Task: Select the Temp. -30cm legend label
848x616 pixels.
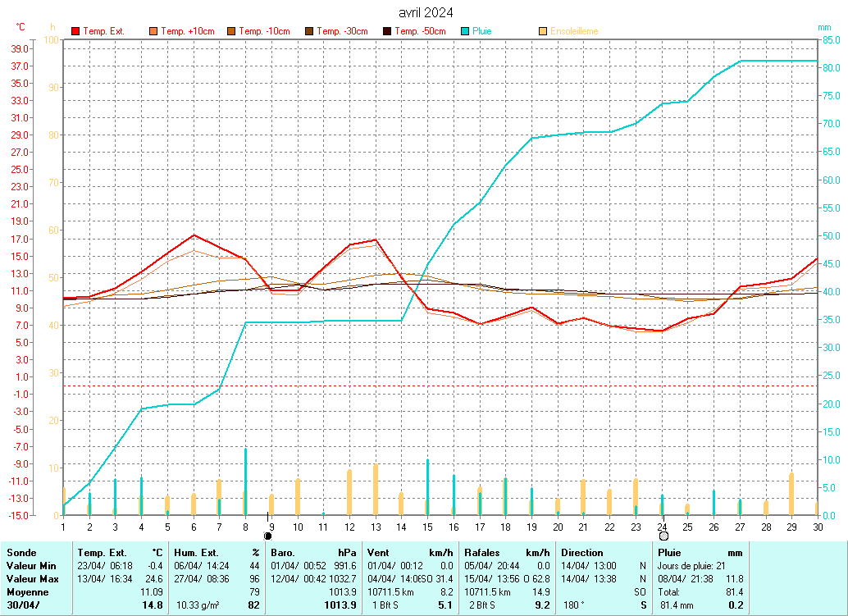Action: [x=342, y=31]
